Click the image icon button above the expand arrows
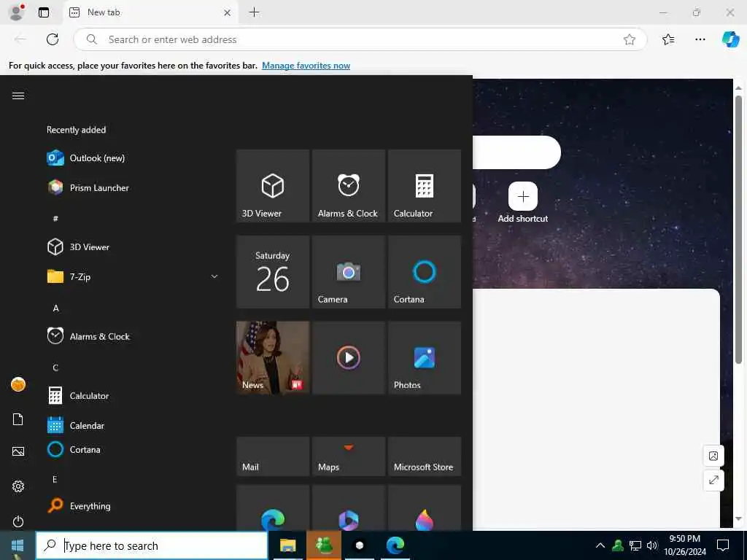 click(713, 456)
